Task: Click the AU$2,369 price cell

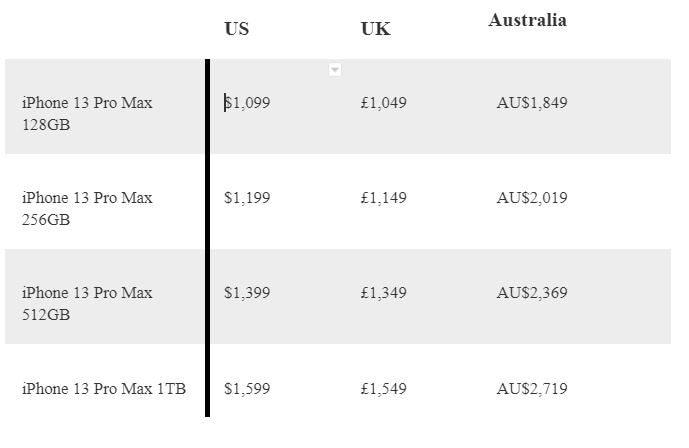Action: point(532,292)
